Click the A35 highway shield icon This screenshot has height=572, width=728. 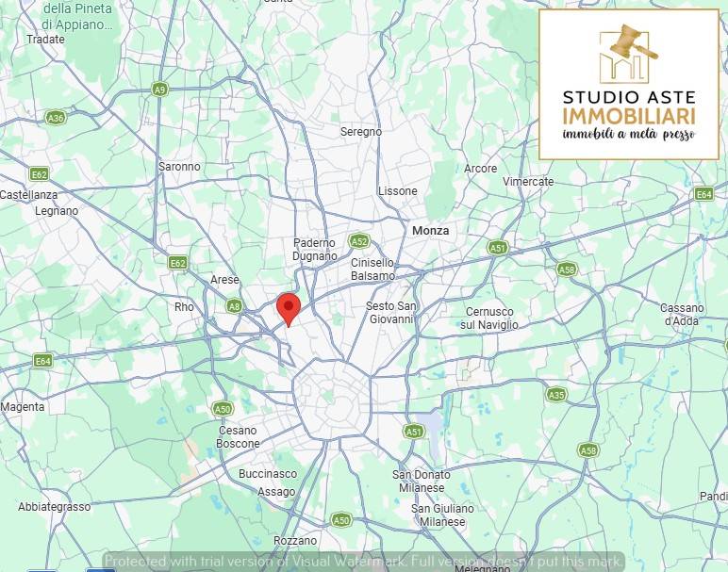(x=555, y=395)
